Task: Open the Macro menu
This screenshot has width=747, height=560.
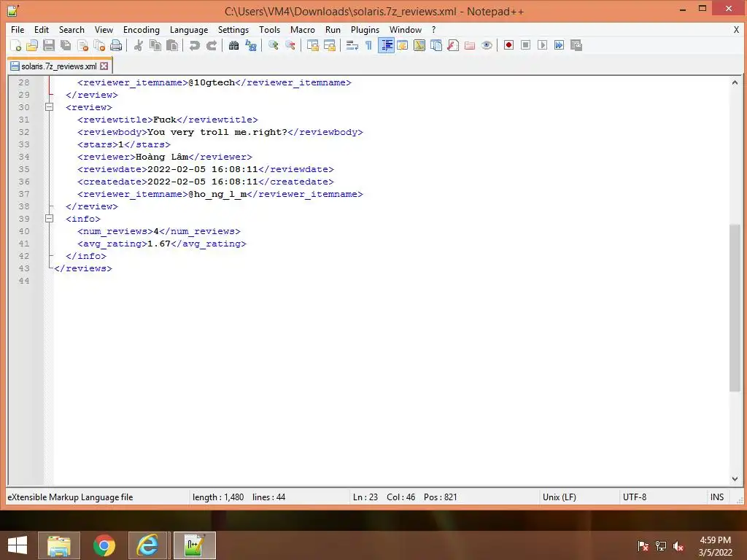Action: click(303, 29)
